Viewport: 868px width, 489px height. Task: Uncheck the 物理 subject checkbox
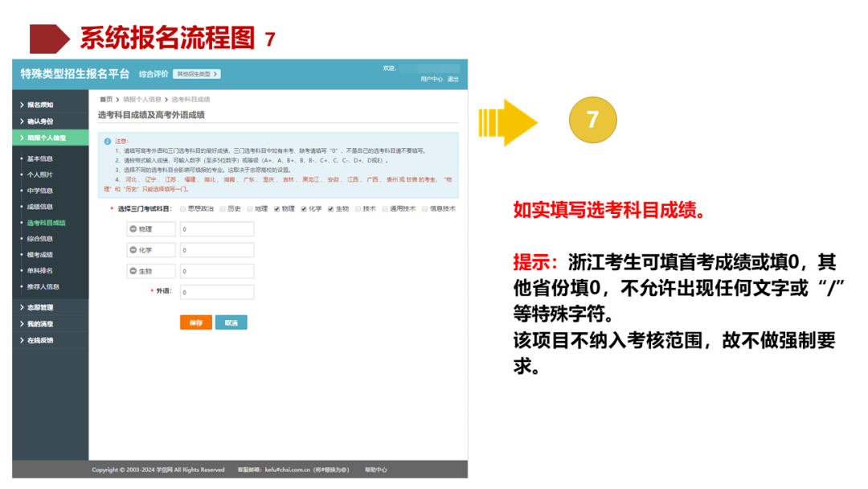click(276, 208)
